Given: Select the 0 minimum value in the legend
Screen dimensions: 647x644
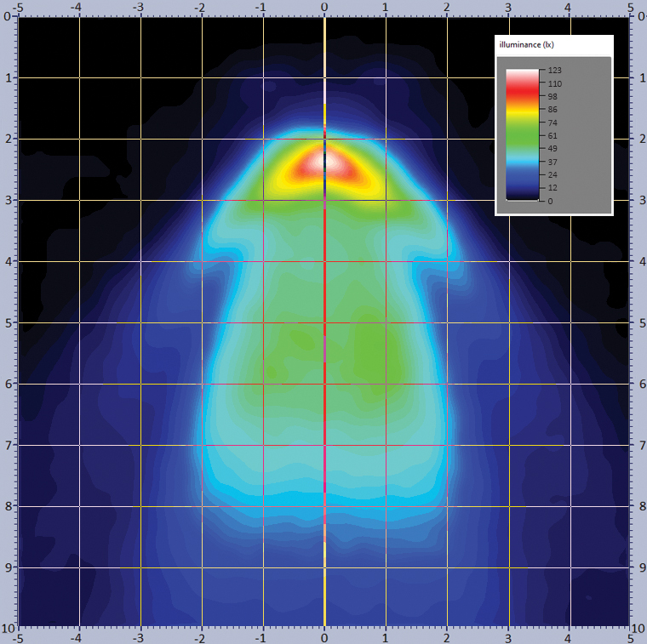Looking at the screenshot, I should click(x=551, y=201).
